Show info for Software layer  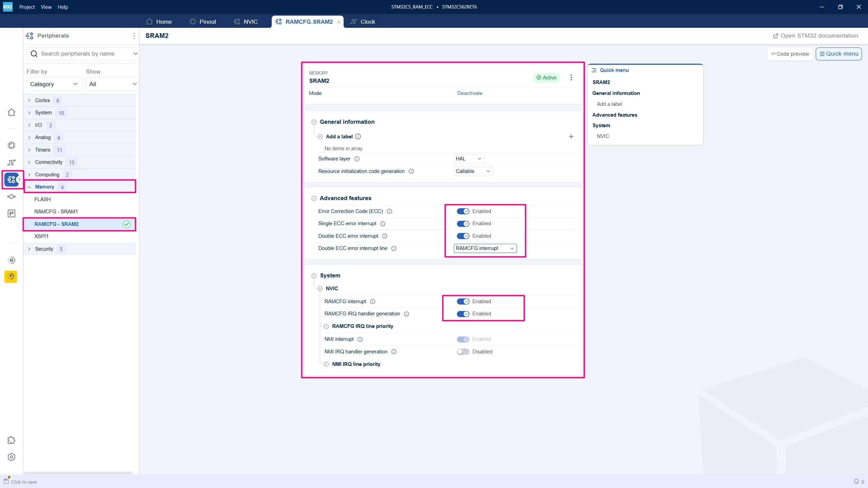pyautogui.click(x=357, y=159)
